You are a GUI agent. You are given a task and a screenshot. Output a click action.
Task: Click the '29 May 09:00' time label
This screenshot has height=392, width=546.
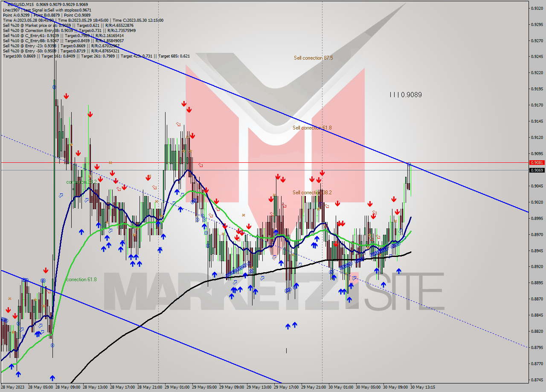pyautogui.click(x=232, y=387)
